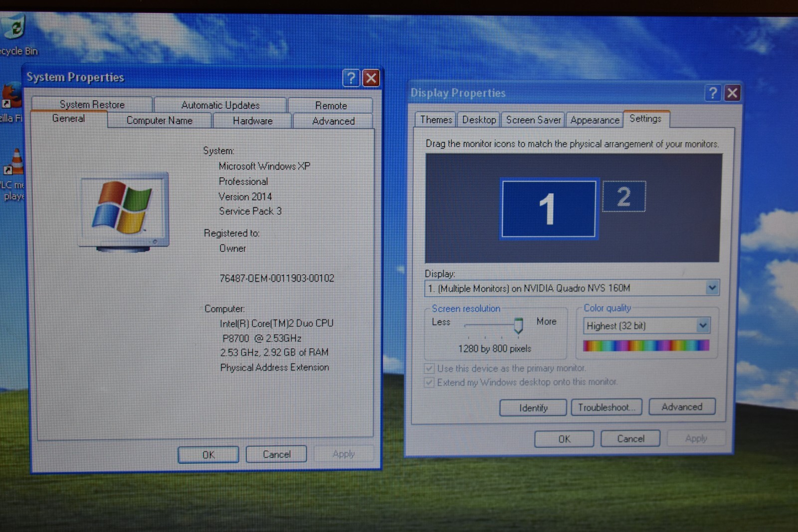Click Apply in Display Properties
The height and width of the screenshot is (532, 798).
pos(696,438)
